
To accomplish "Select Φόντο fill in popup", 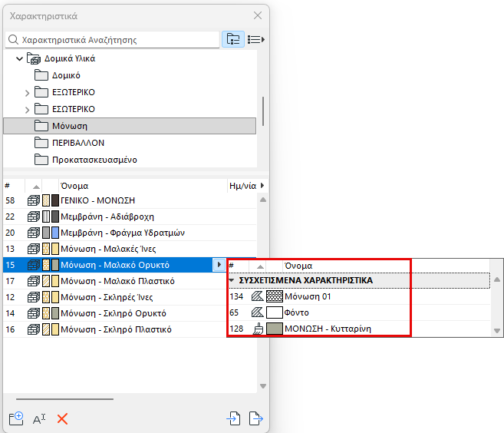I will (359, 312).
